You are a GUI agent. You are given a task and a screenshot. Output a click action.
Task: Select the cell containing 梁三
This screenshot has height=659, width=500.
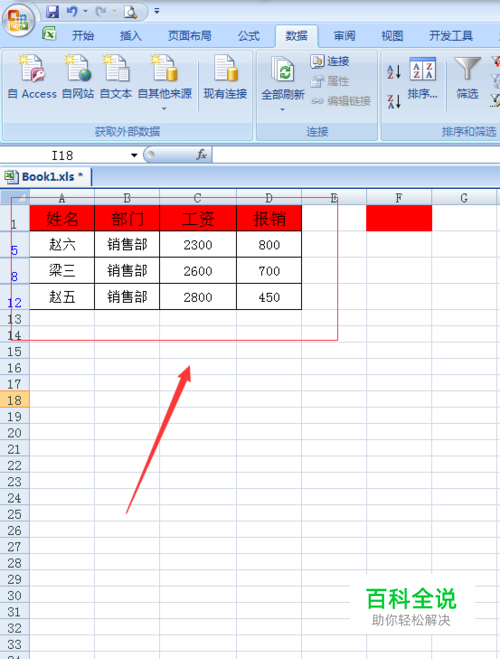pos(62,270)
